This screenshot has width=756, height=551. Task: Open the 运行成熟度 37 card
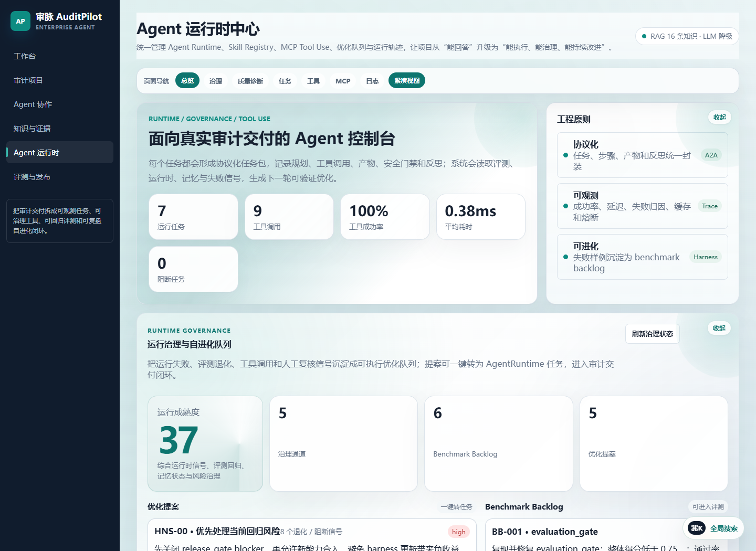pos(205,443)
